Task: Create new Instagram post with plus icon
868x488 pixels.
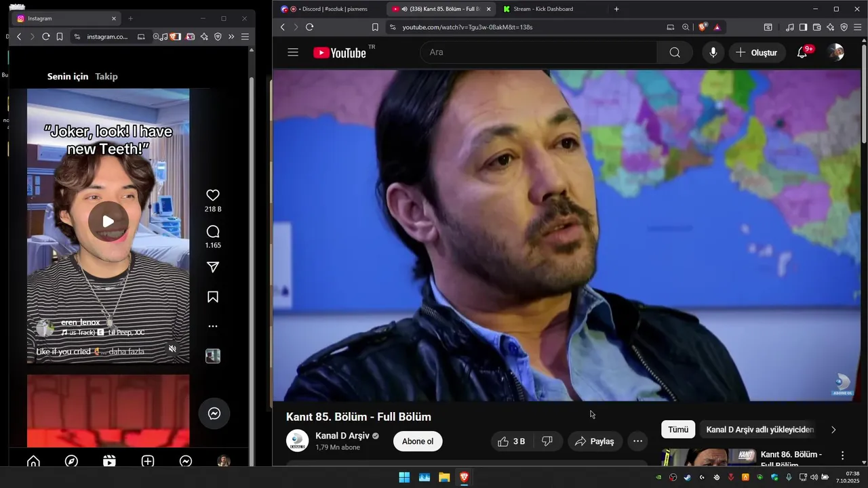Action: tap(148, 462)
